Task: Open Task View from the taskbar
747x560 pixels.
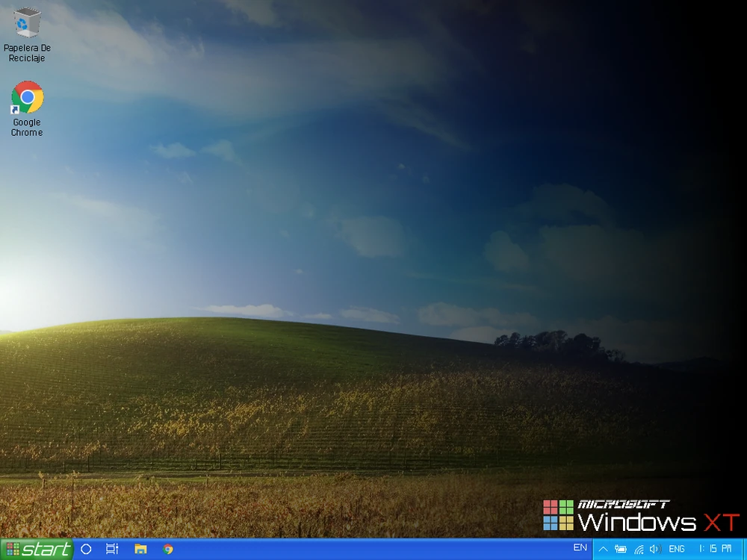Action: pyautogui.click(x=111, y=549)
